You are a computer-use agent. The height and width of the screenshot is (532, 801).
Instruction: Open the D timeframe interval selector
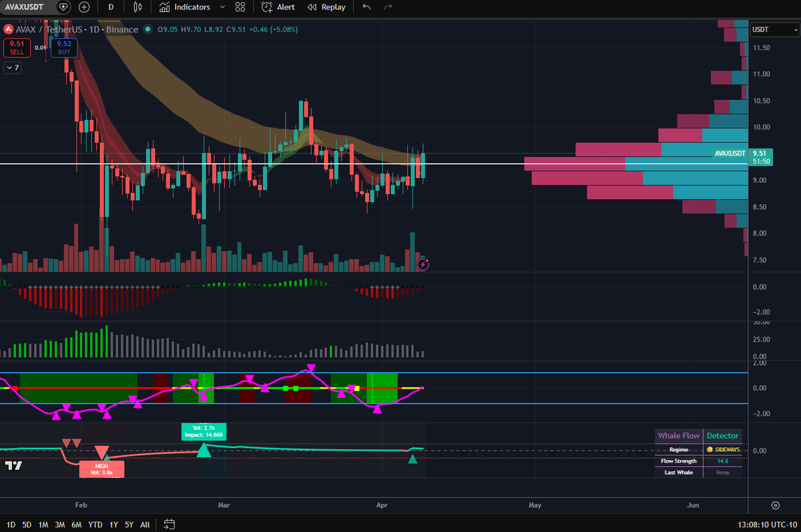111,7
